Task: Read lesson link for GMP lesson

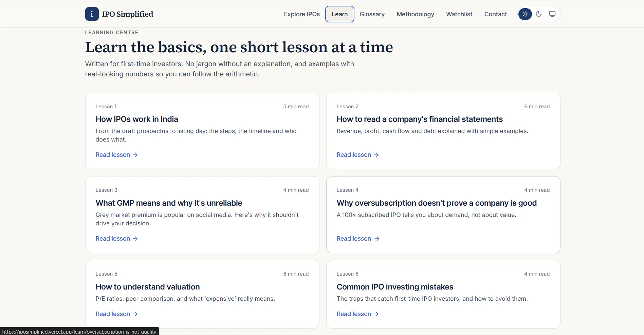Action: (x=117, y=239)
